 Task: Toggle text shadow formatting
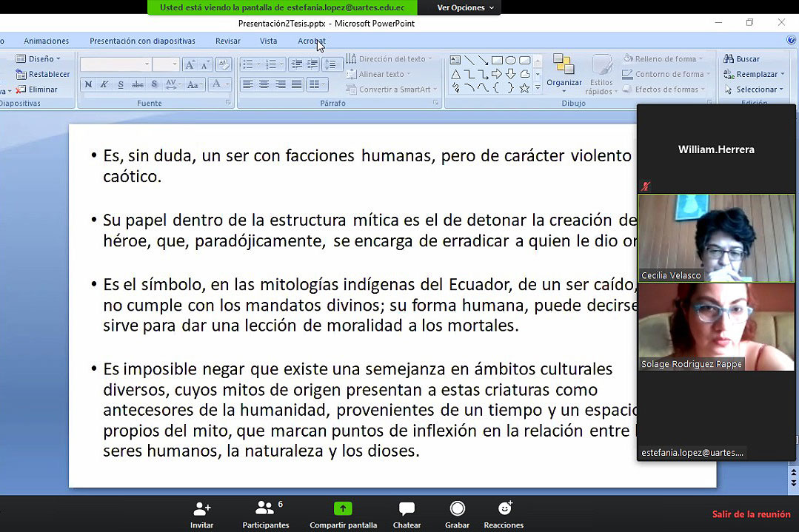154,84
